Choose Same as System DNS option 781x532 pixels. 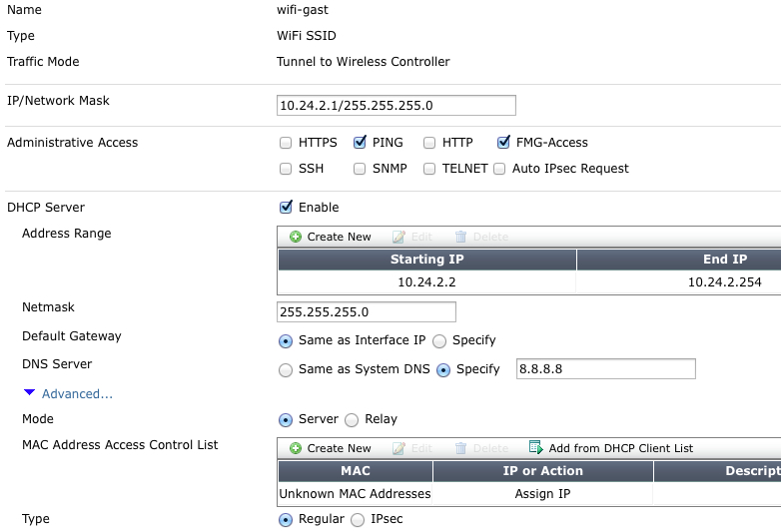click(x=287, y=369)
